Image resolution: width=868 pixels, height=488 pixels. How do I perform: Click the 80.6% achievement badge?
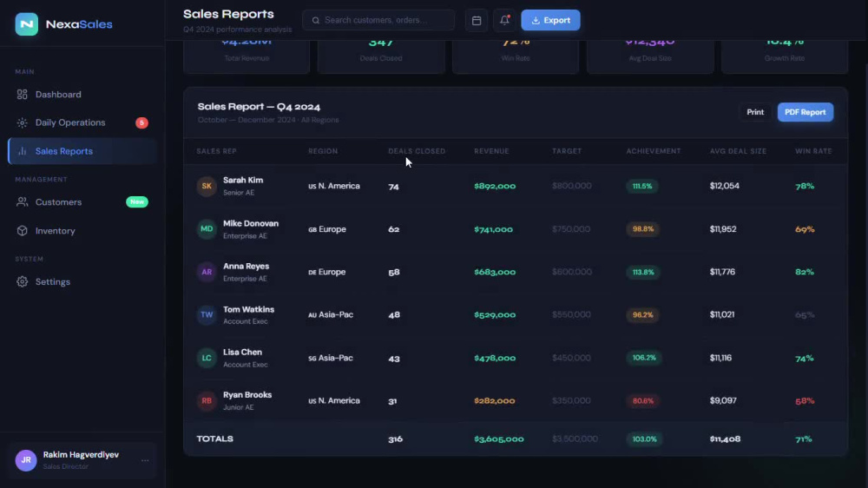point(642,400)
